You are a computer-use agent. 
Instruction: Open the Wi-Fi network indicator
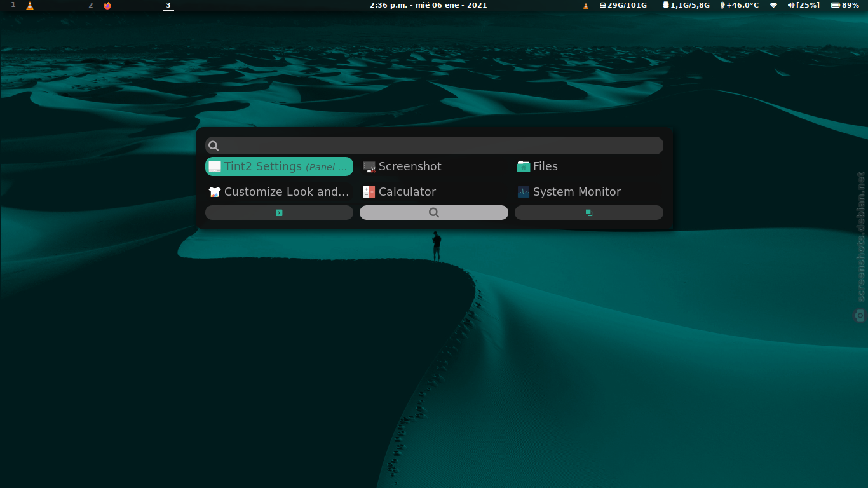[x=773, y=5]
